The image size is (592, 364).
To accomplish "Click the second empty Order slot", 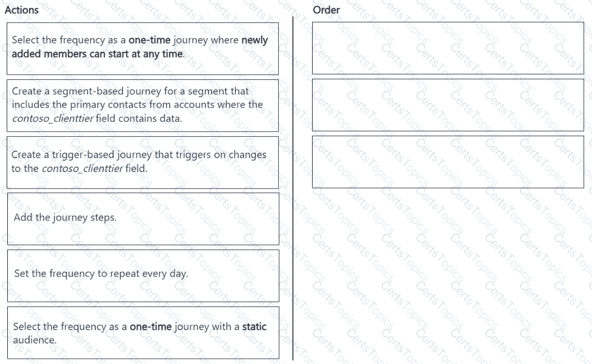I will pyautogui.click(x=447, y=105).
